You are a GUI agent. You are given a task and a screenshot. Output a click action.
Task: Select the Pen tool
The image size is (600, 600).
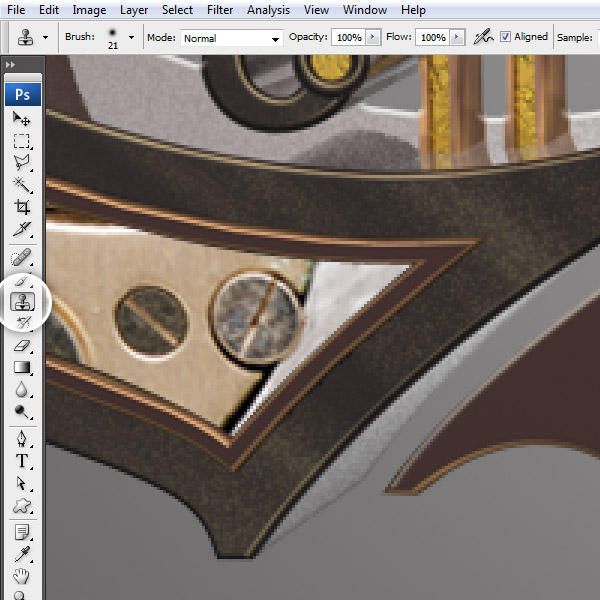(x=22, y=439)
